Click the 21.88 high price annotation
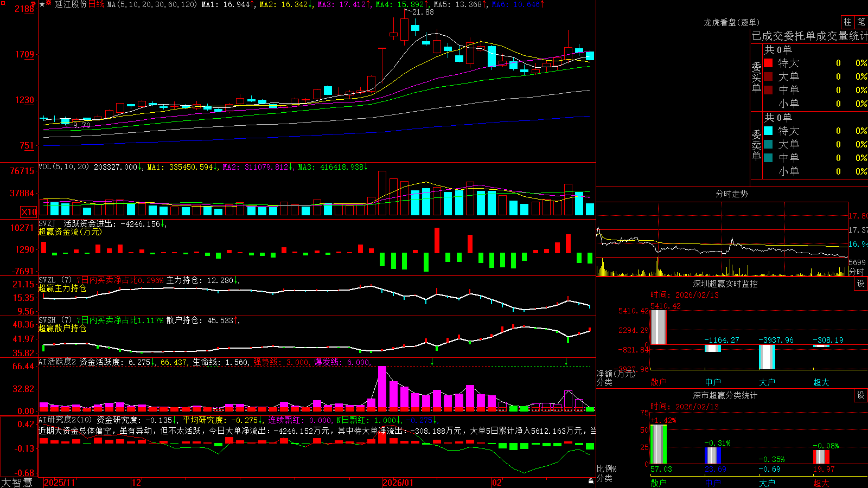868x488 pixels. [423, 12]
